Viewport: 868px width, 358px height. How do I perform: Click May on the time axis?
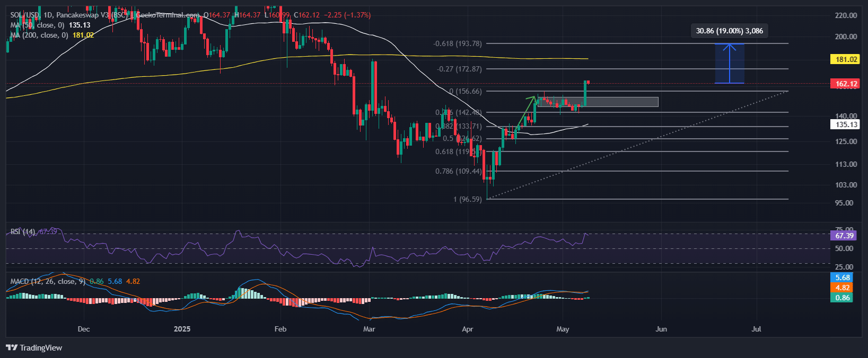click(x=563, y=329)
